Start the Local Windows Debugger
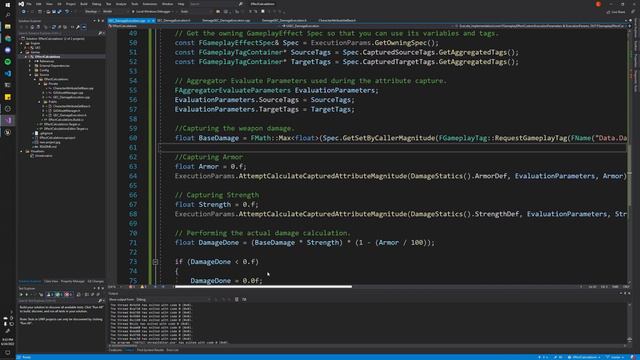 point(151,12)
